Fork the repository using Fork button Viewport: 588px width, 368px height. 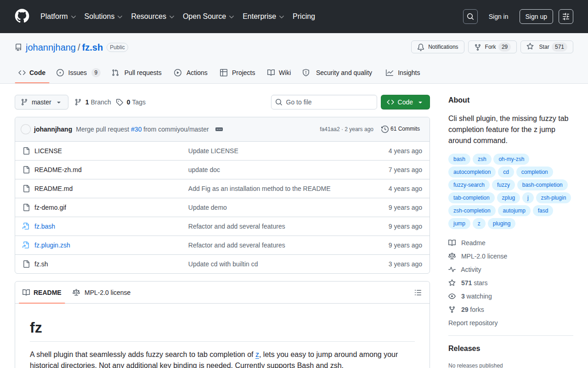point(492,47)
